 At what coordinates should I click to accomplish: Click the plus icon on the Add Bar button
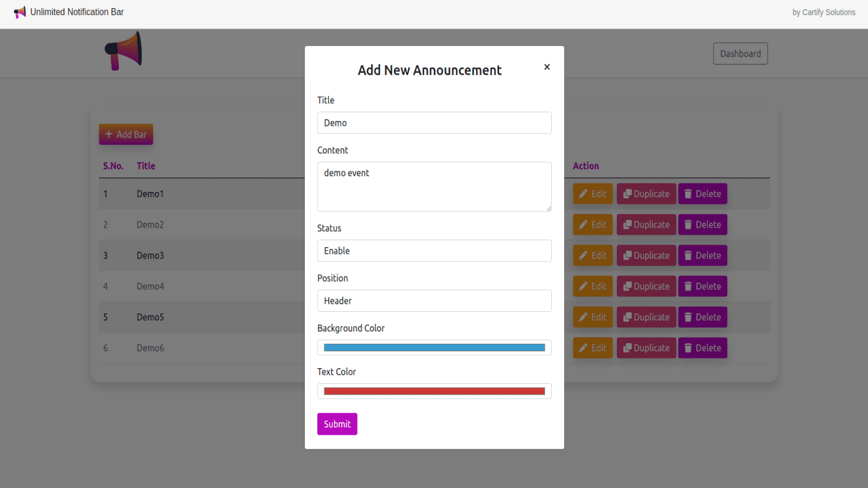(110, 134)
